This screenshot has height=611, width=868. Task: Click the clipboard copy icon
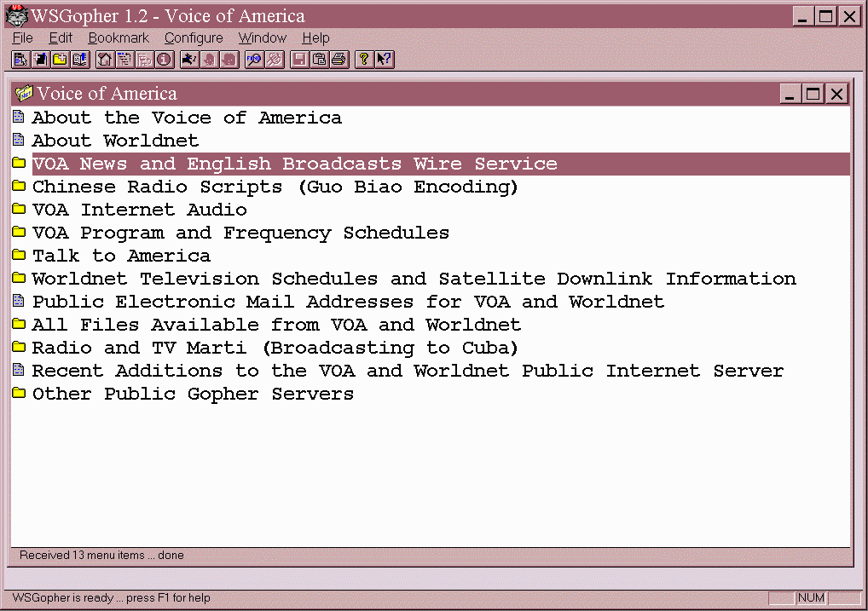click(320, 59)
